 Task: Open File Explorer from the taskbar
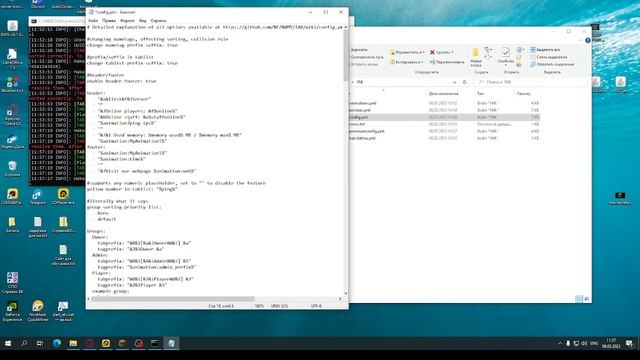coord(73,343)
